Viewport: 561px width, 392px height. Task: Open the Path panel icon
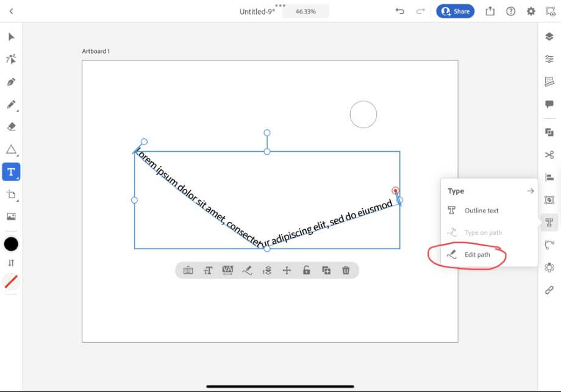(549, 245)
